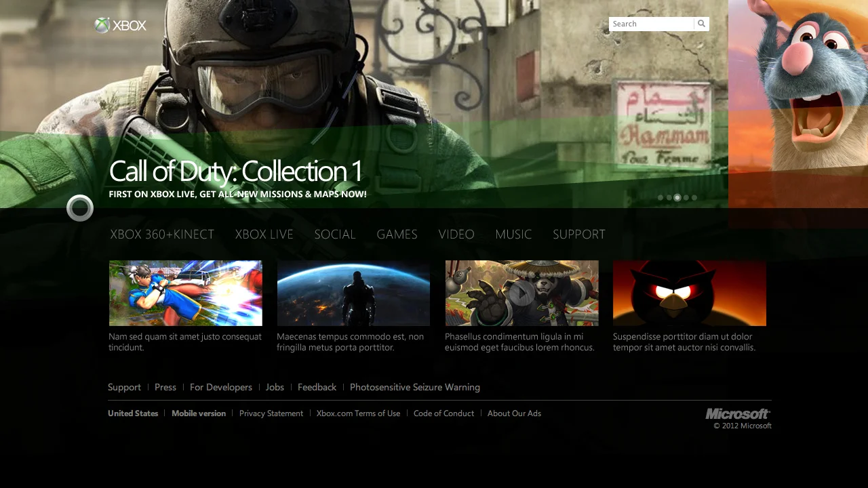Open the red Angry Birds thumbnail

coord(690,293)
